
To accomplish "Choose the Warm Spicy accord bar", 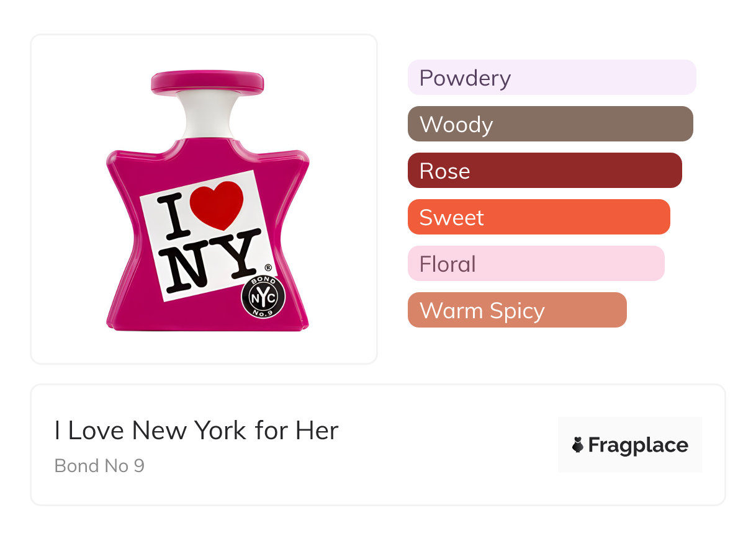I will tap(516, 310).
